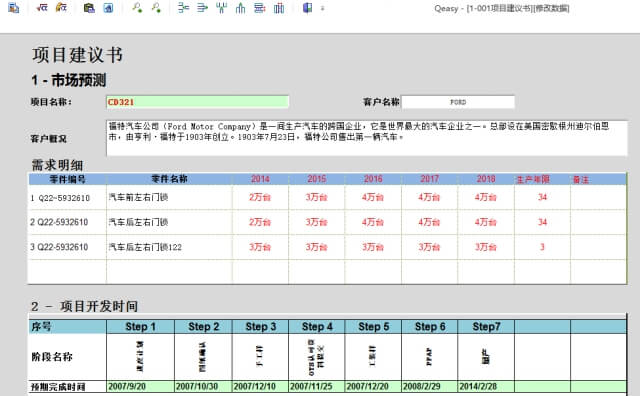Click the customer name field FORD

point(458,102)
